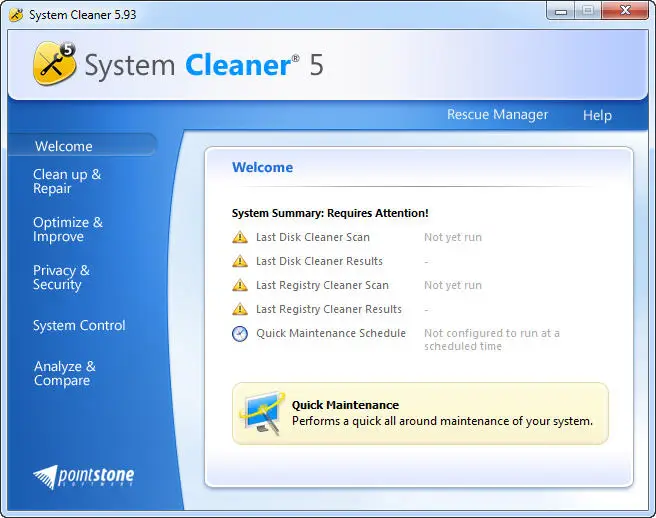Select Quick Maintenance Schedule label
656x518 pixels.
tap(331, 333)
